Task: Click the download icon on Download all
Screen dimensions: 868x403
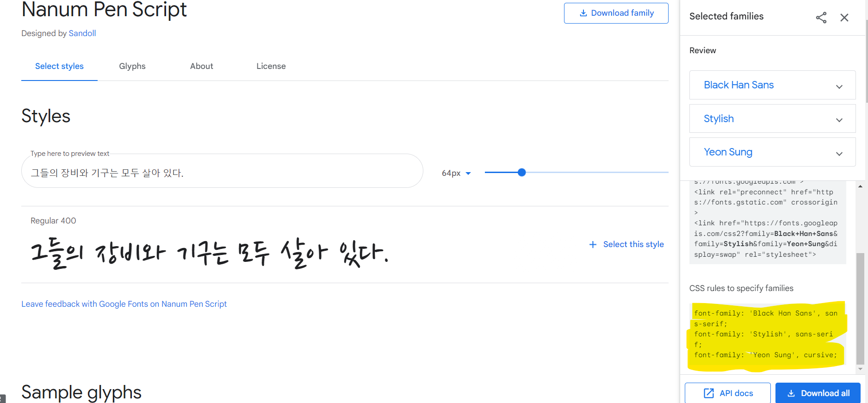Action: pos(791,393)
